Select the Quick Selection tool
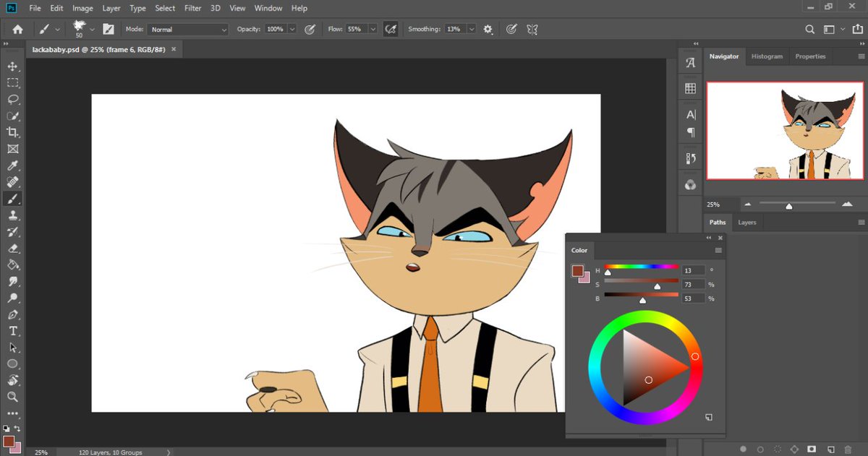This screenshot has width=868, height=456. point(12,116)
